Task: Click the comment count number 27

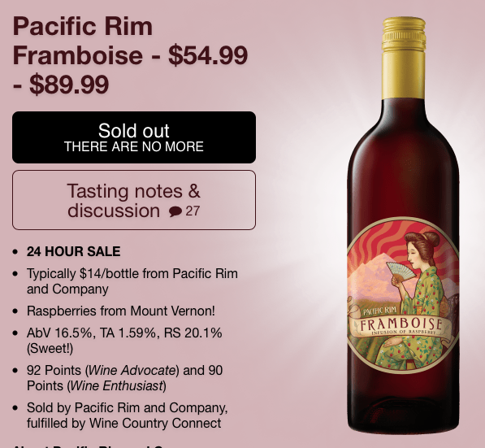Action: click(x=193, y=211)
